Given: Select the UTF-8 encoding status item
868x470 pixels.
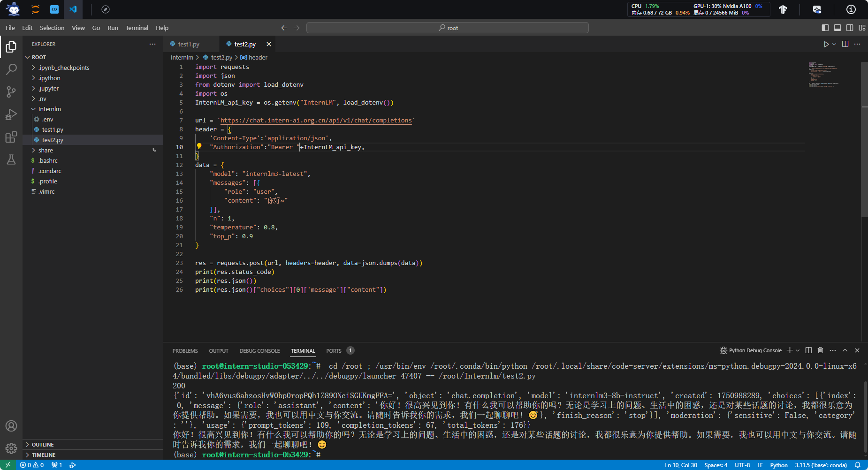Looking at the screenshot, I should (742, 465).
